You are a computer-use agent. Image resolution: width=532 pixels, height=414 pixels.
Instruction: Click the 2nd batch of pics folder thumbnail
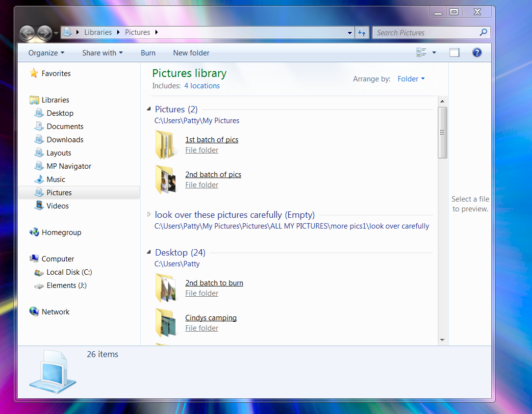[x=165, y=180]
